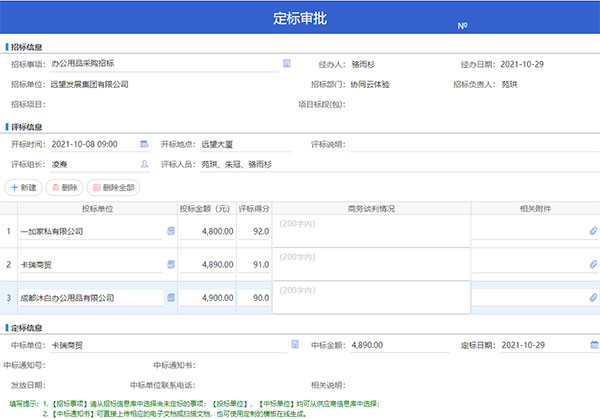Attach a file to bidder row 3

(593, 297)
